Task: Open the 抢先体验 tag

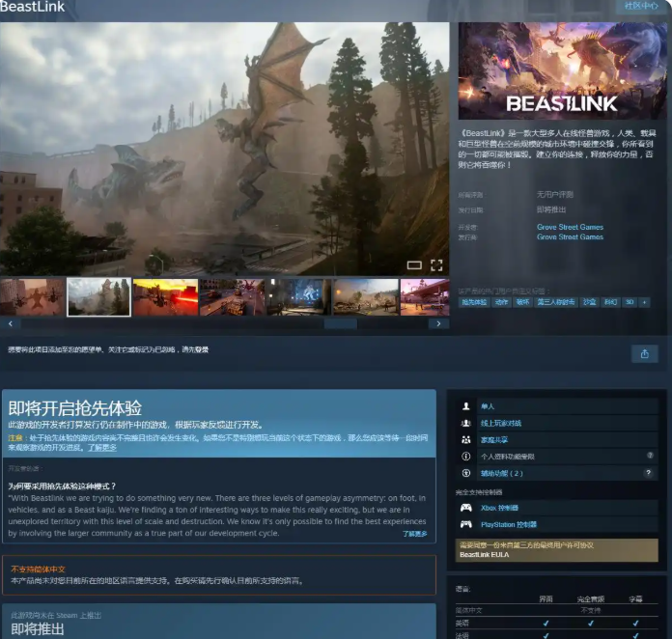Action: pyautogui.click(x=474, y=302)
